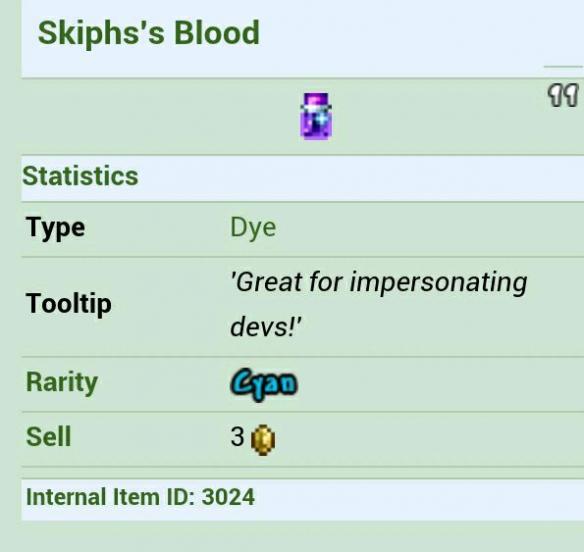Click the sell value number 3

click(x=237, y=437)
